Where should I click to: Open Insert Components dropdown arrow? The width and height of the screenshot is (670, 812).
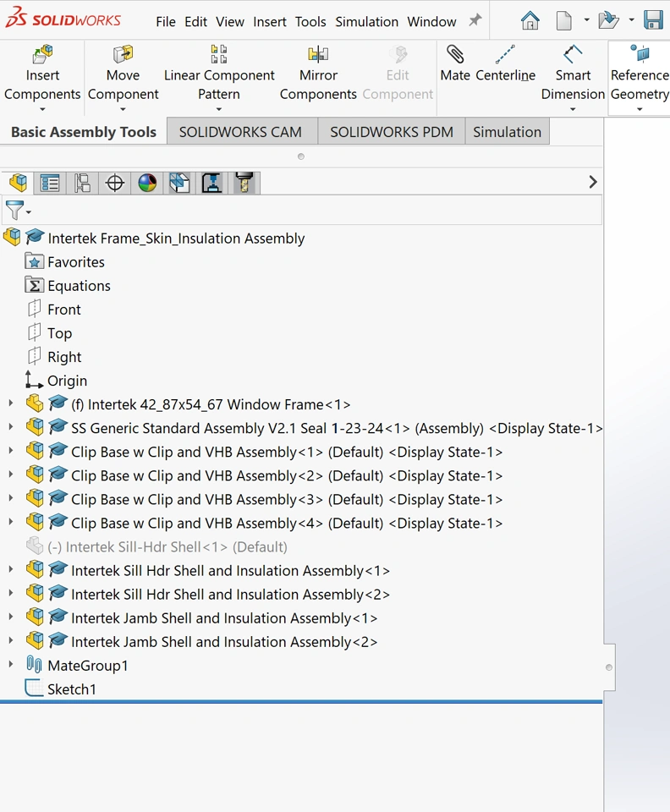[42, 109]
